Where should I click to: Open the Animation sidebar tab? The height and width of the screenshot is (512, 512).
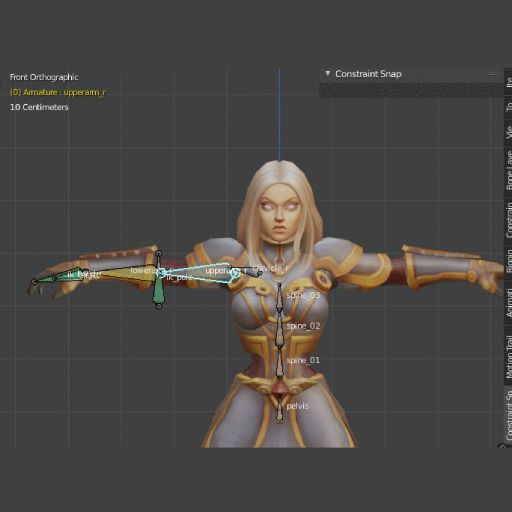tap(508, 303)
